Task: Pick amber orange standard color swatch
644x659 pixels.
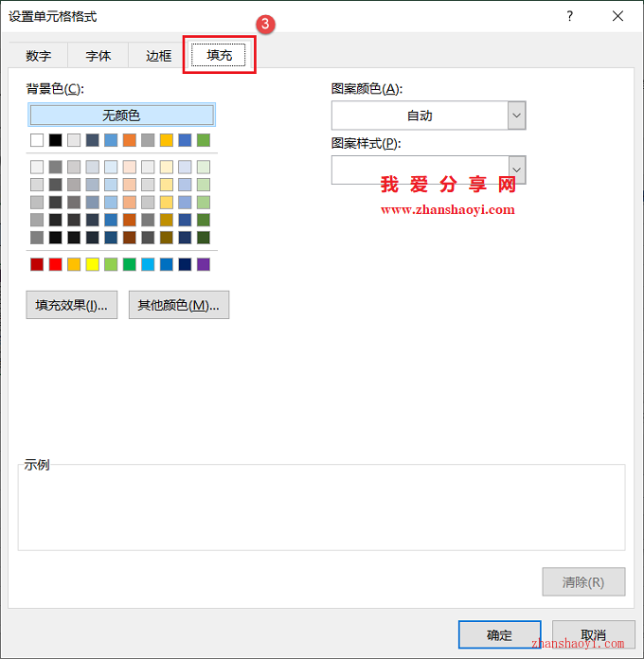Action: tap(74, 264)
